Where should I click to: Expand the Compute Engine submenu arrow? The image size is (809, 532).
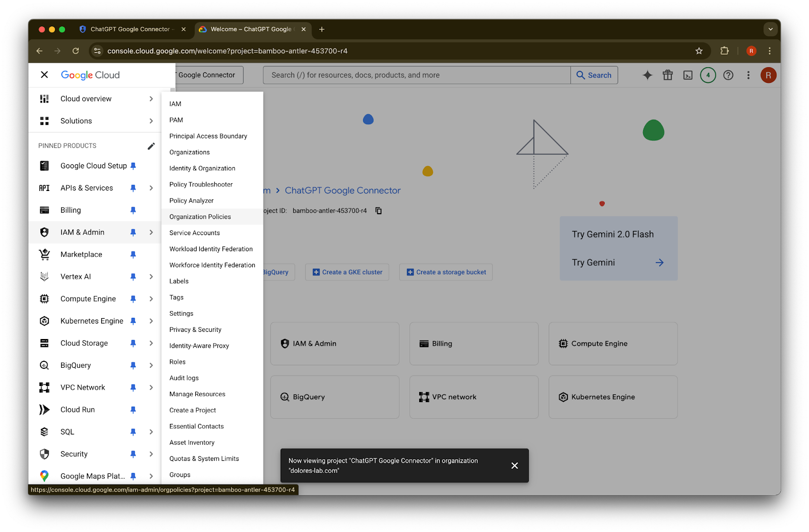tap(151, 299)
